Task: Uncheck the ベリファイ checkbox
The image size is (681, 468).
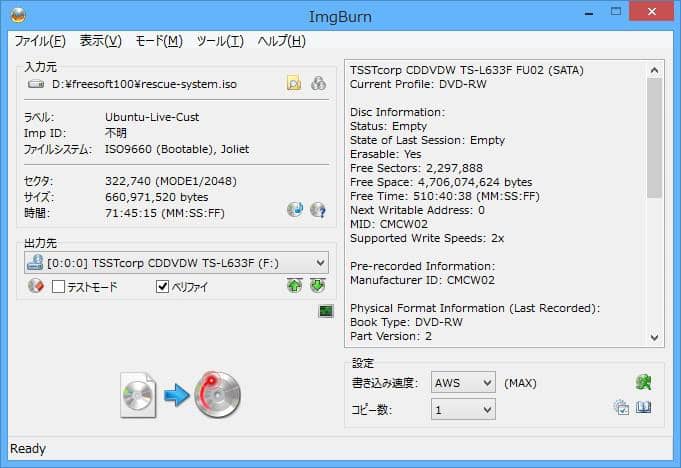Action: coord(162,287)
